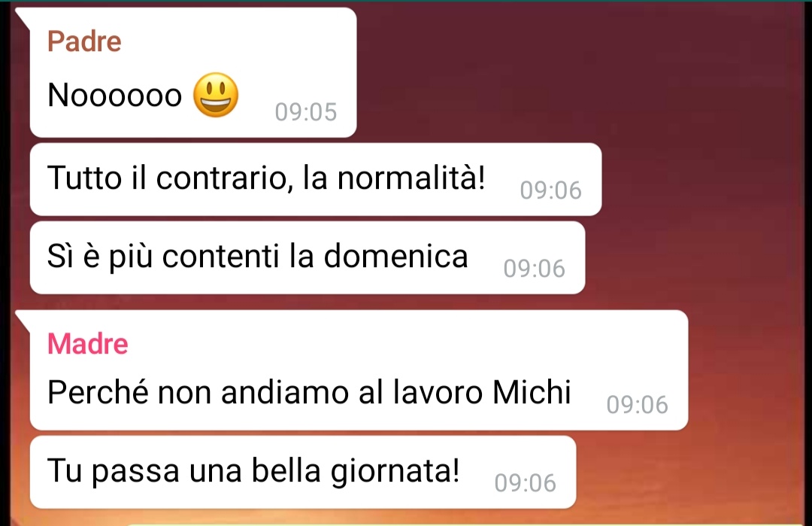Viewport: 812px width, 526px height.
Task: Click the 09:05 timestamp on Noooooo message
Action: 305,112
